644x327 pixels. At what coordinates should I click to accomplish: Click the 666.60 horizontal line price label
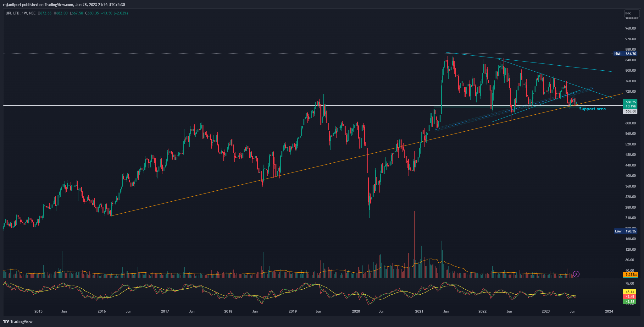point(630,111)
